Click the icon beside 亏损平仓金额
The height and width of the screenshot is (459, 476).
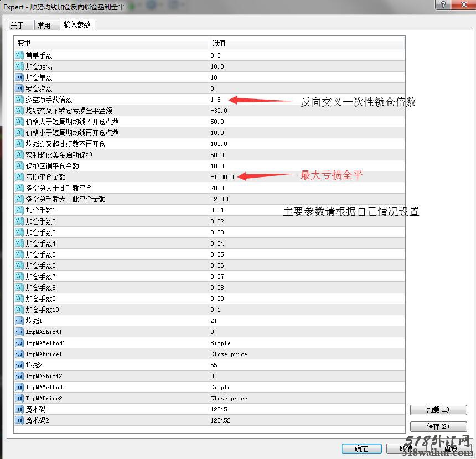(x=19, y=177)
